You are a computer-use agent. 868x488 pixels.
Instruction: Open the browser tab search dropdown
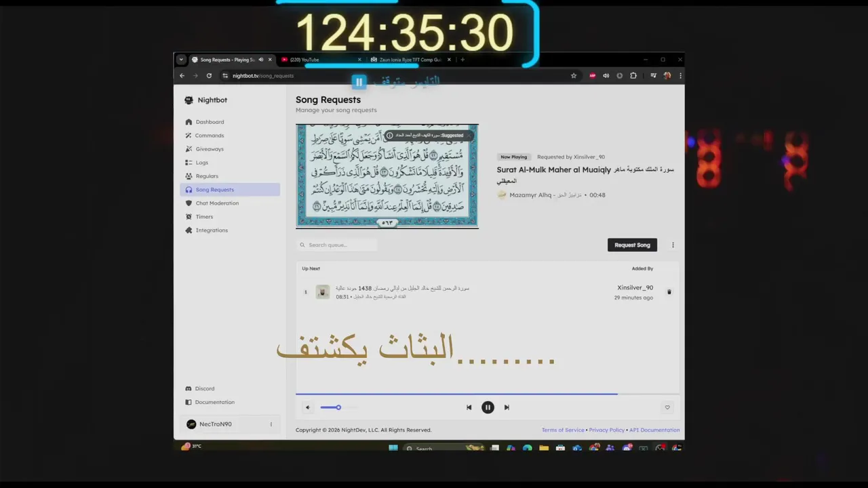pos(181,60)
